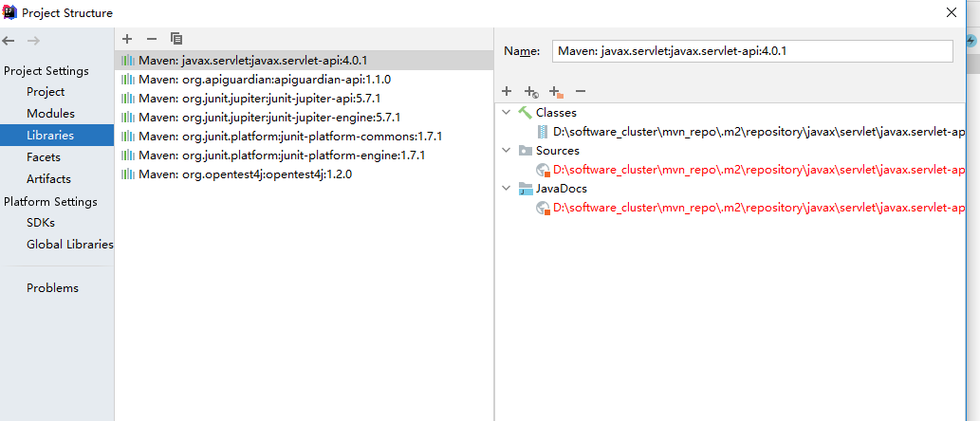Select the red JavaDocs path entry
Image resolution: width=980 pixels, height=421 pixels.
(x=759, y=208)
